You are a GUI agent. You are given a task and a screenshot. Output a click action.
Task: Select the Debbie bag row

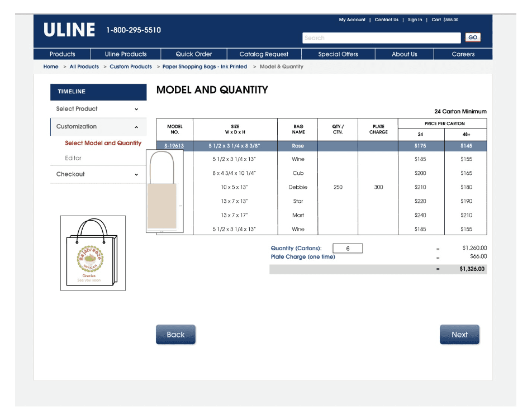[298, 187]
